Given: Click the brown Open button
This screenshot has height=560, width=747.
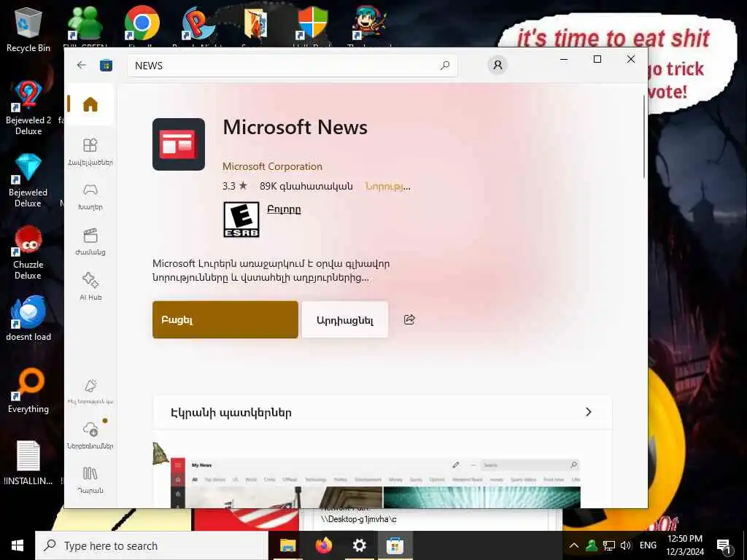Looking at the screenshot, I should click(225, 319).
